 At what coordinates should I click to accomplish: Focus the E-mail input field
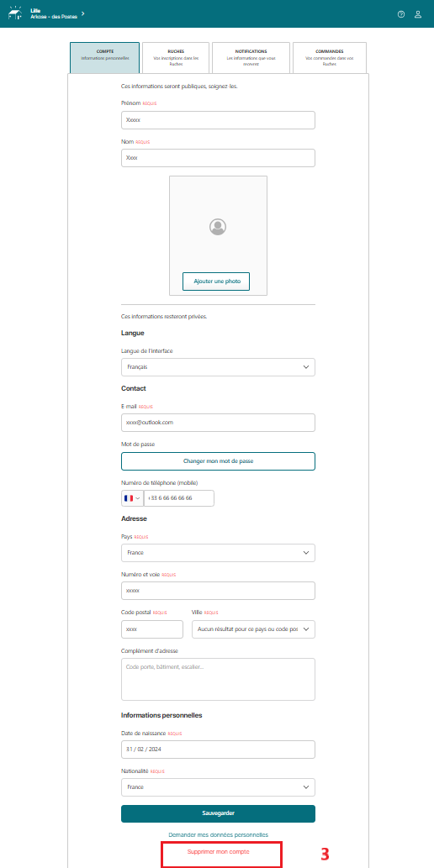point(218,423)
